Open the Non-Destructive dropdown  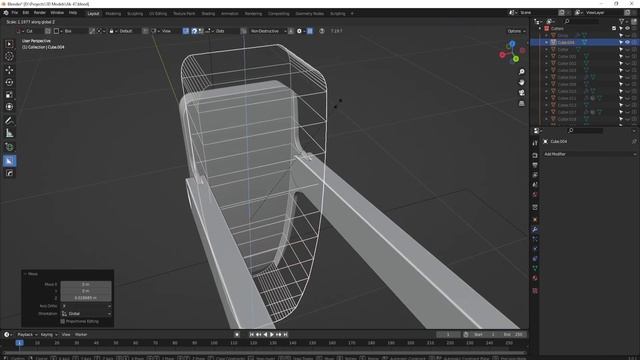point(267,31)
